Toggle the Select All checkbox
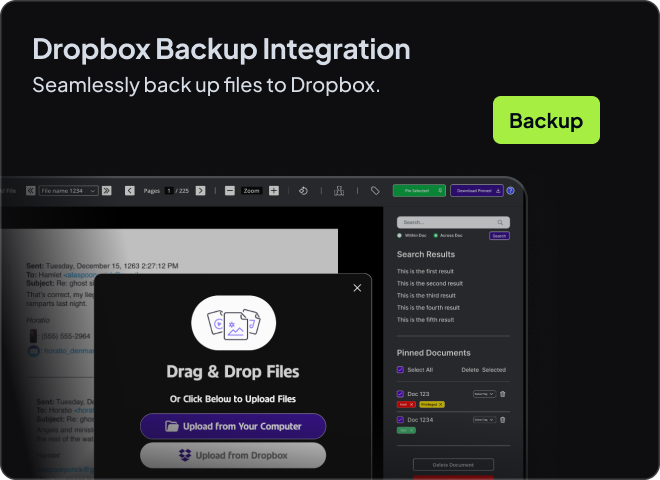This screenshot has height=480, width=660. point(400,369)
